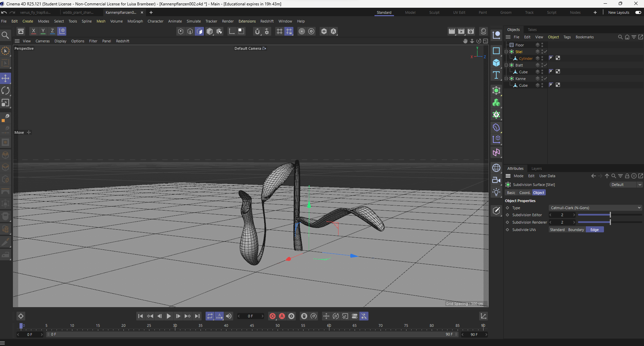
Task: Toggle the Stiel enable checkmark
Action: point(545,52)
